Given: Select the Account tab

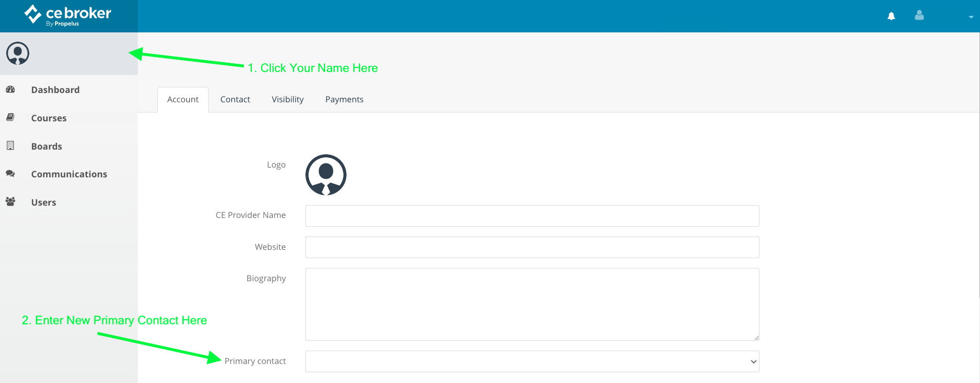Looking at the screenshot, I should (183, 100).
